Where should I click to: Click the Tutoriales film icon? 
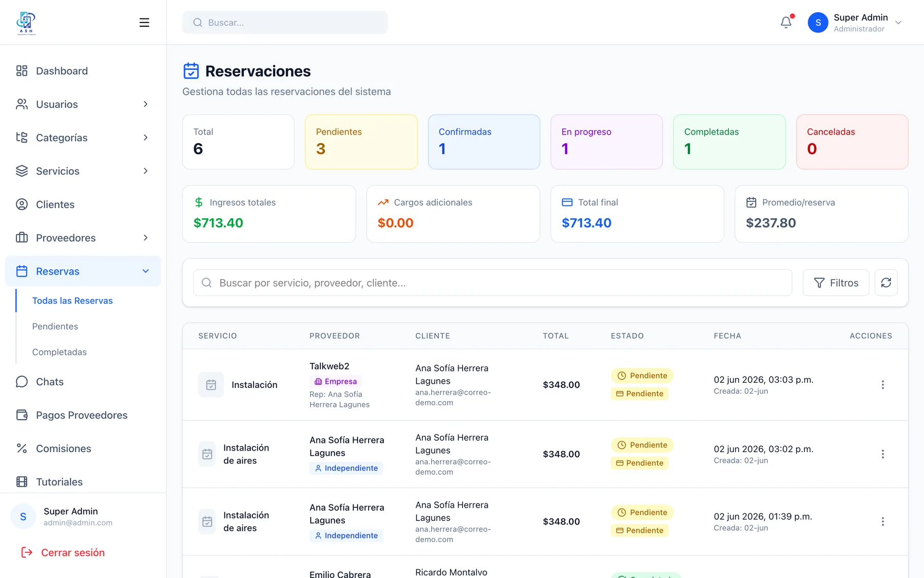click(x=22, y=482)
